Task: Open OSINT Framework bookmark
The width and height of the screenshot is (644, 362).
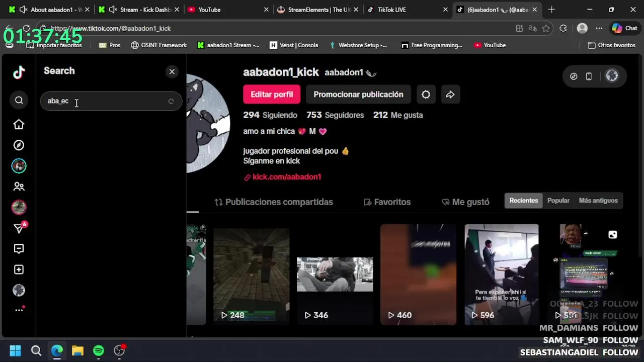Action: pyautogui.click(x=158, y=45)
